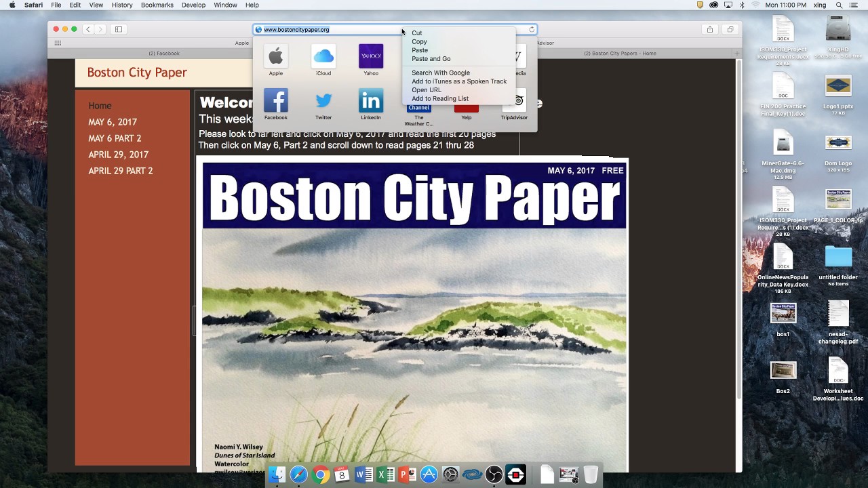
Task: Open the Safari Share button
Action: click(710, 29)
